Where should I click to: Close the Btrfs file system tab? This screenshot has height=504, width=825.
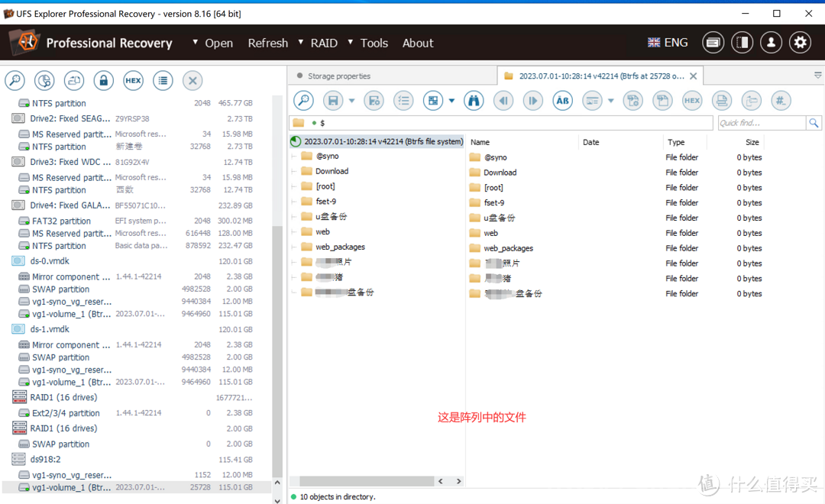point(694,76)
